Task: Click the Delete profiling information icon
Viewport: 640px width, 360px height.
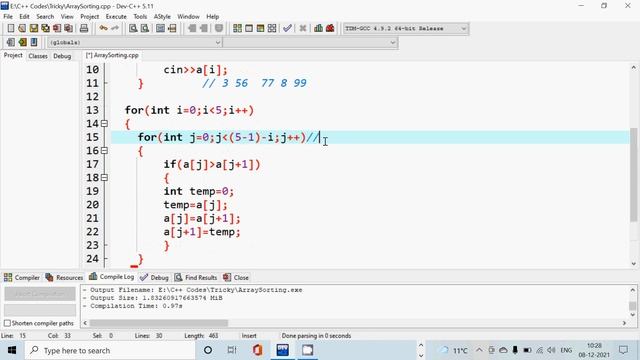Action: [330, 28]
